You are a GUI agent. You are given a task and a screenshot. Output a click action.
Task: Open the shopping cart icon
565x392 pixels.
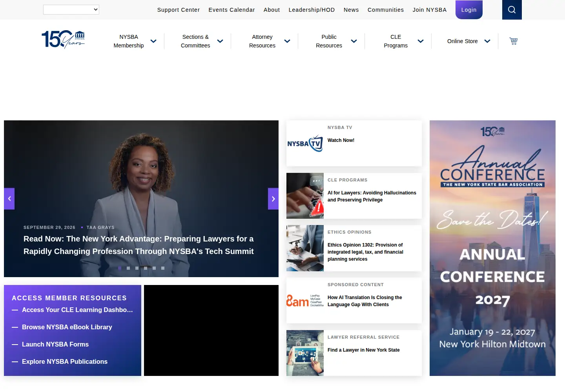click(513, 41)
